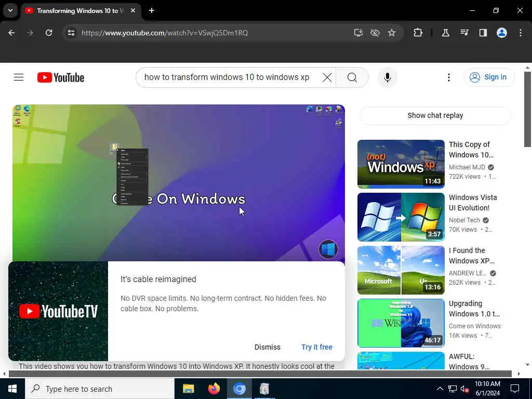
Task: Search with your voice microphone
Action: (388, 77)
